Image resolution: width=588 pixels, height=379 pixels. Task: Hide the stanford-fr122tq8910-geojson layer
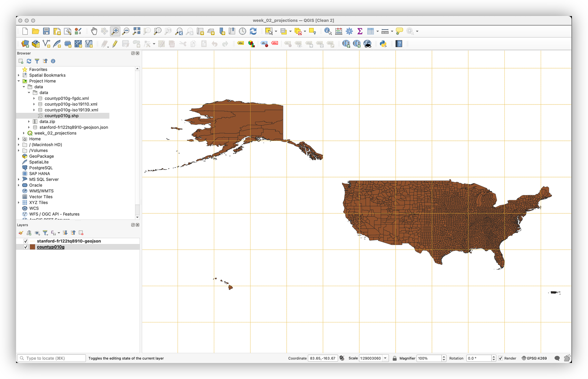tap(26, 241)
